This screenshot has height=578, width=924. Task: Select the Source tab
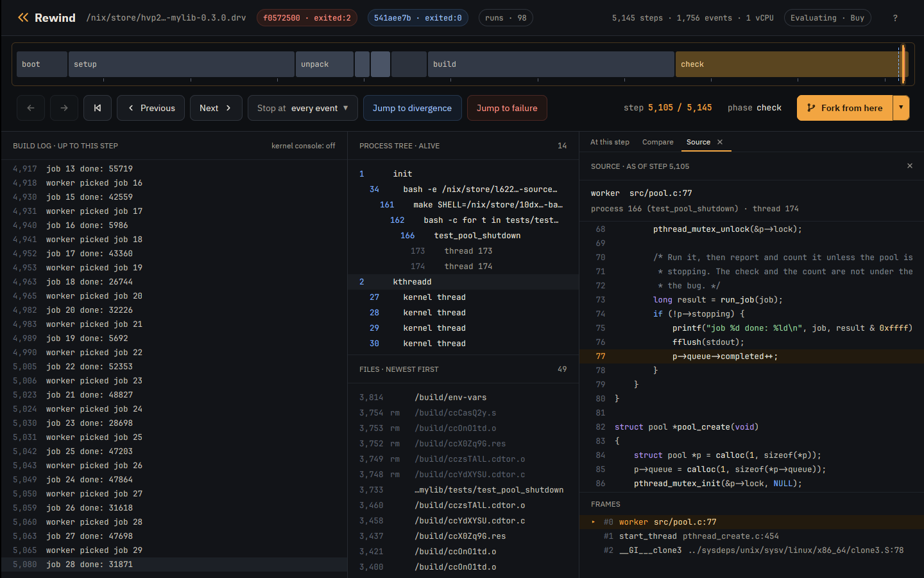[x=698, y=142]
